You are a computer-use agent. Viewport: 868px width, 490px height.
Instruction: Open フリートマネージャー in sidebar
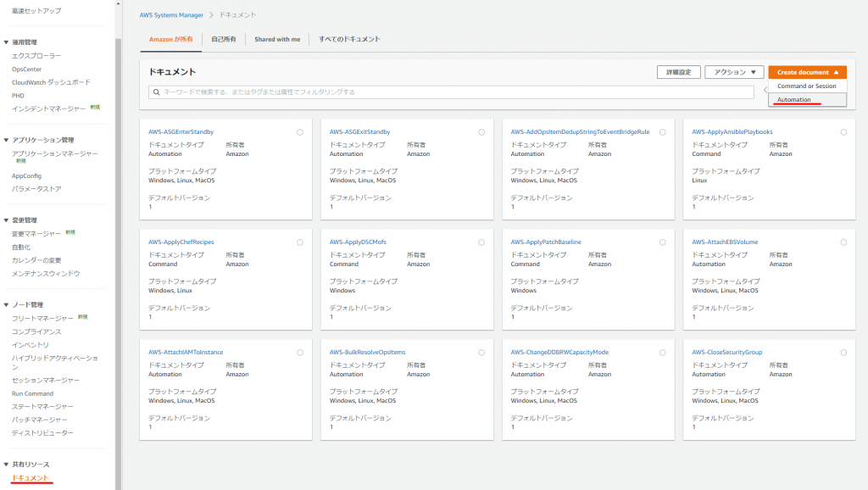42,319
